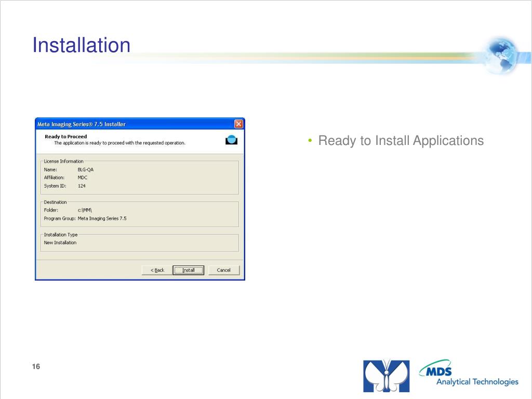Click the globe graphic in slide header

click(501, 55)
